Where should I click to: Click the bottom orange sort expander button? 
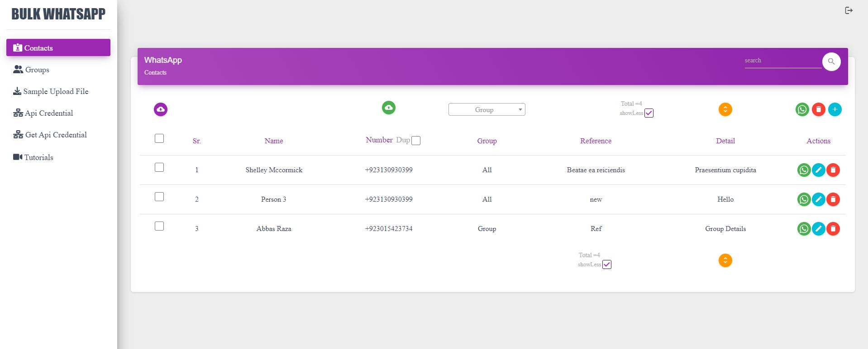725,260
